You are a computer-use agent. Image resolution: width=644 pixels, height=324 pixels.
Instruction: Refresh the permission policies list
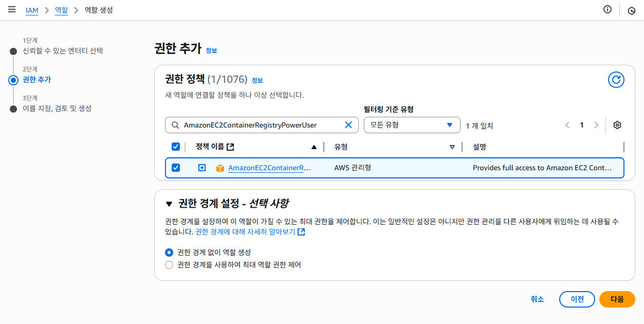coord(616,80)
